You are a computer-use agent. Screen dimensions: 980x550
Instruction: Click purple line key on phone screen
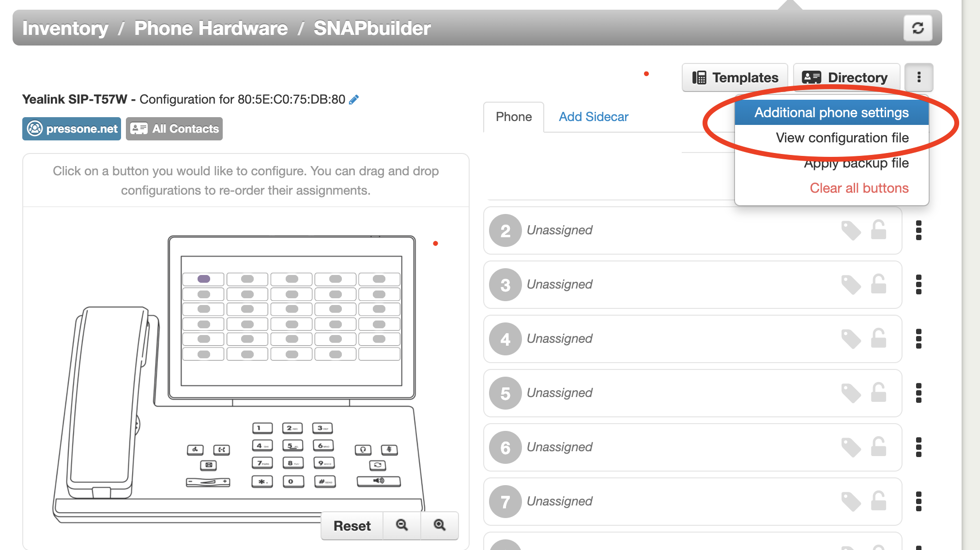204,279
